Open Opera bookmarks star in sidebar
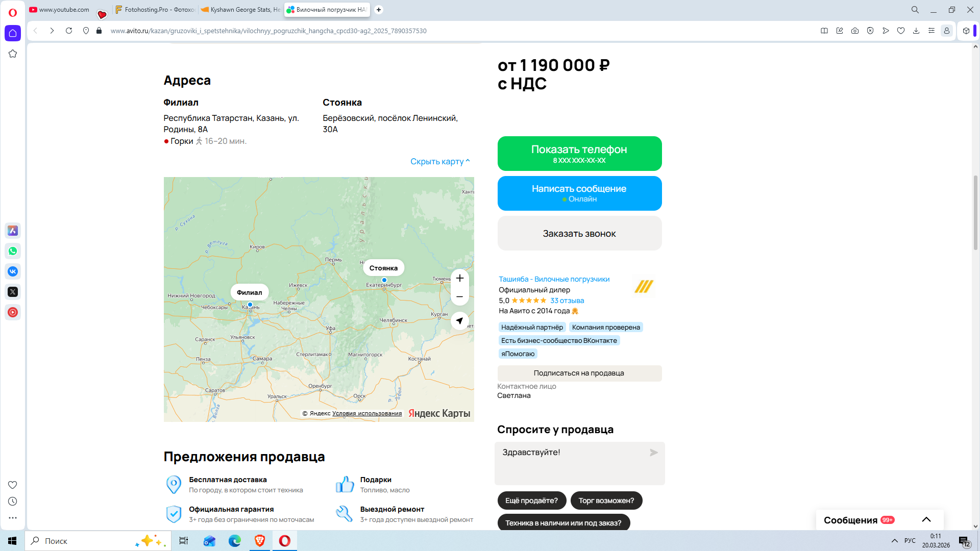The width and height of the screenshot is (980, 551). (x=13, y=54)
